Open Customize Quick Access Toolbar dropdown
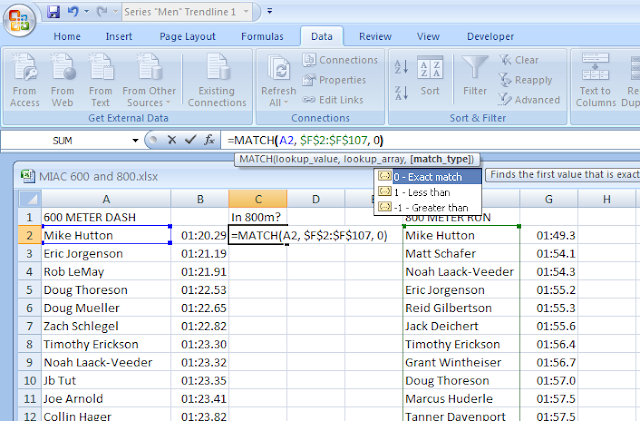The height and width of the screenshot is (421, 640). tap(269, 11)
